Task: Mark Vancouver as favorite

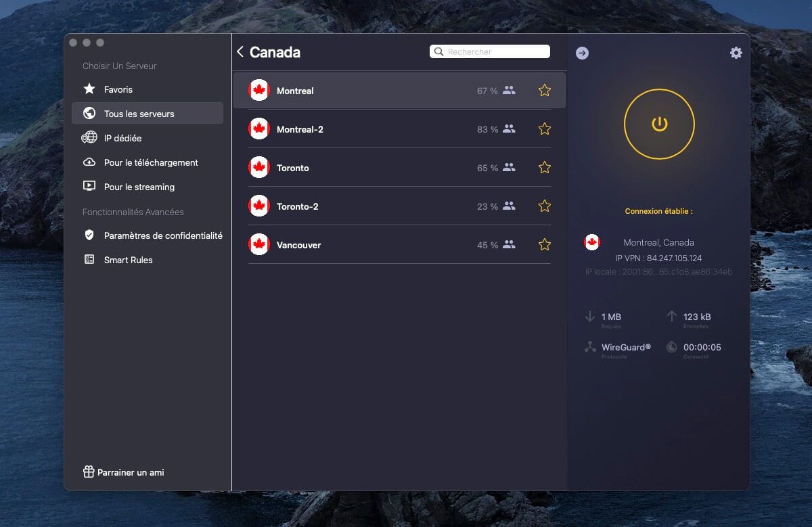Action: pyautogui.click(x=544, y=244)
